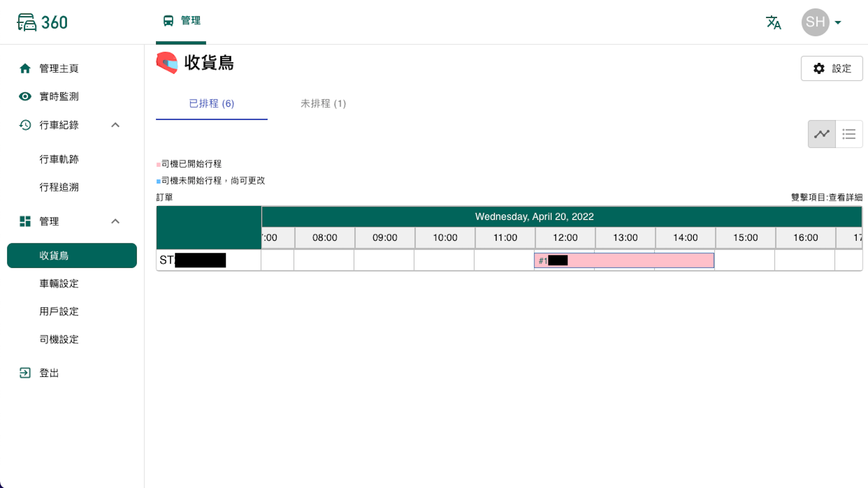Click the 訂單 label above timeline
Screen dimensions: 868x488
tap(164, 197)
